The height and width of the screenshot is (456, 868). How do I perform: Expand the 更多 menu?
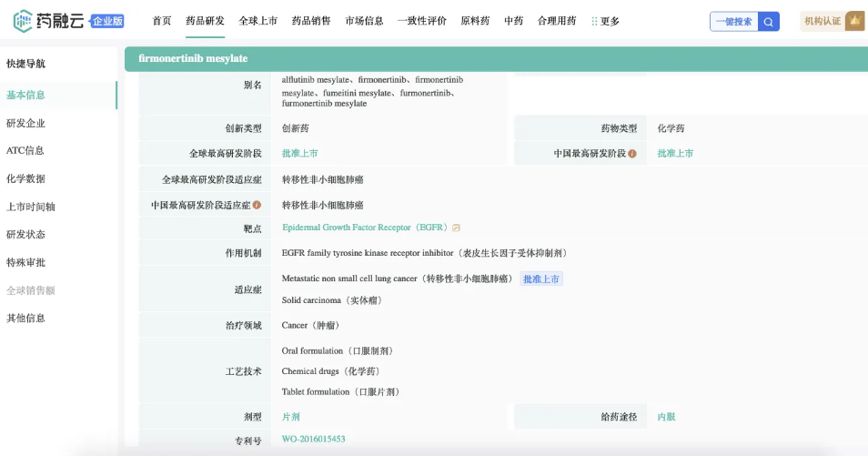605,21
